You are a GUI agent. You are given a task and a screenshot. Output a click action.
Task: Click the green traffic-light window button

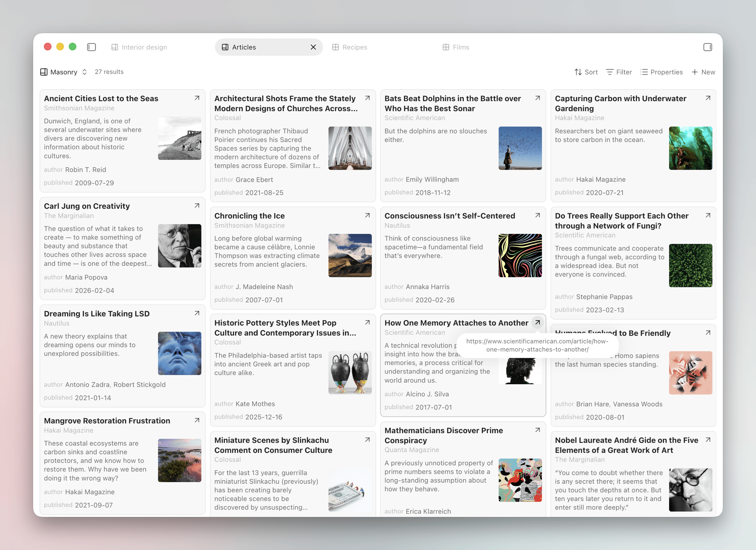coord(73,46)
